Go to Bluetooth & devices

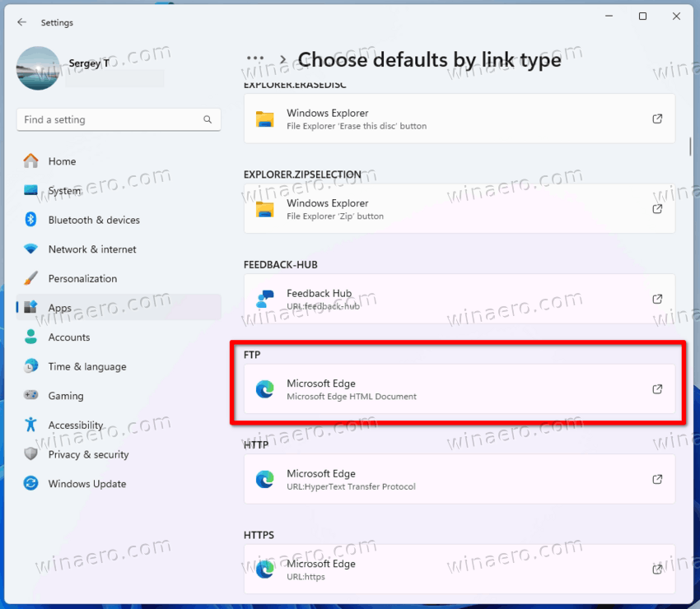119,220
